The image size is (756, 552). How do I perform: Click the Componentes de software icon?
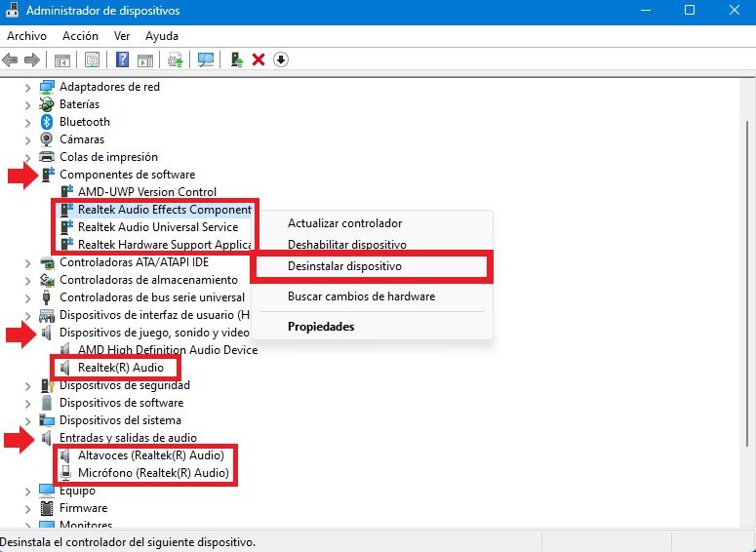(x=48, y=174)
